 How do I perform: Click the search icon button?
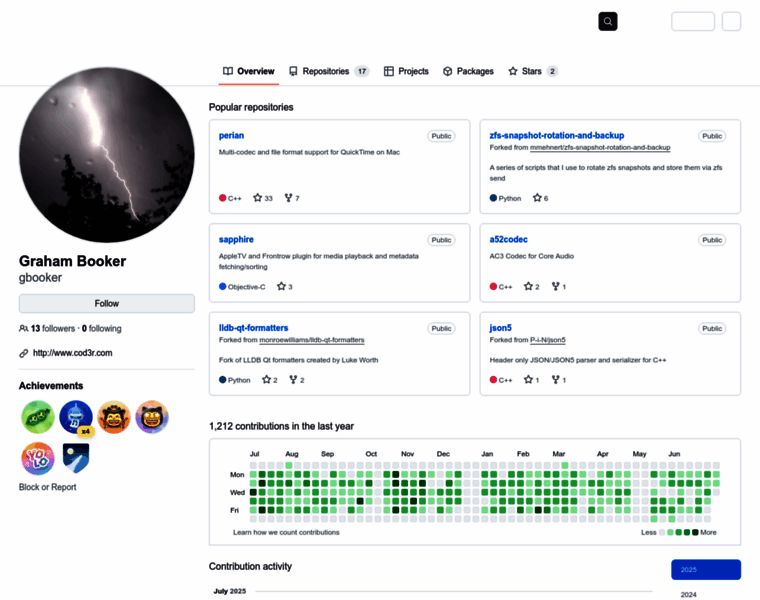(607, 21)
